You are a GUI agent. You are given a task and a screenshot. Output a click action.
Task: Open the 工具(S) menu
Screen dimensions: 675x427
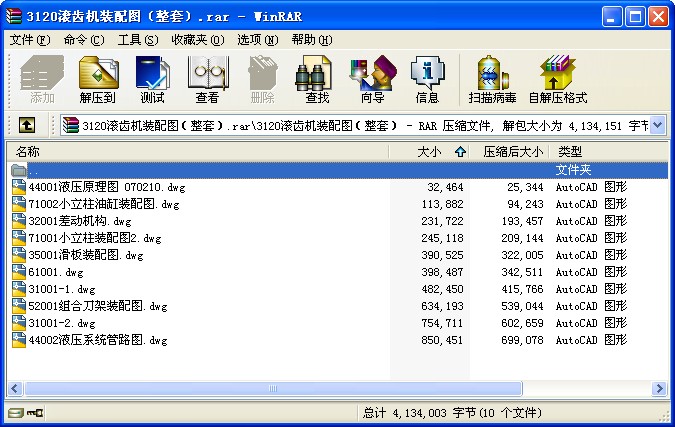(x=138, y=40)
